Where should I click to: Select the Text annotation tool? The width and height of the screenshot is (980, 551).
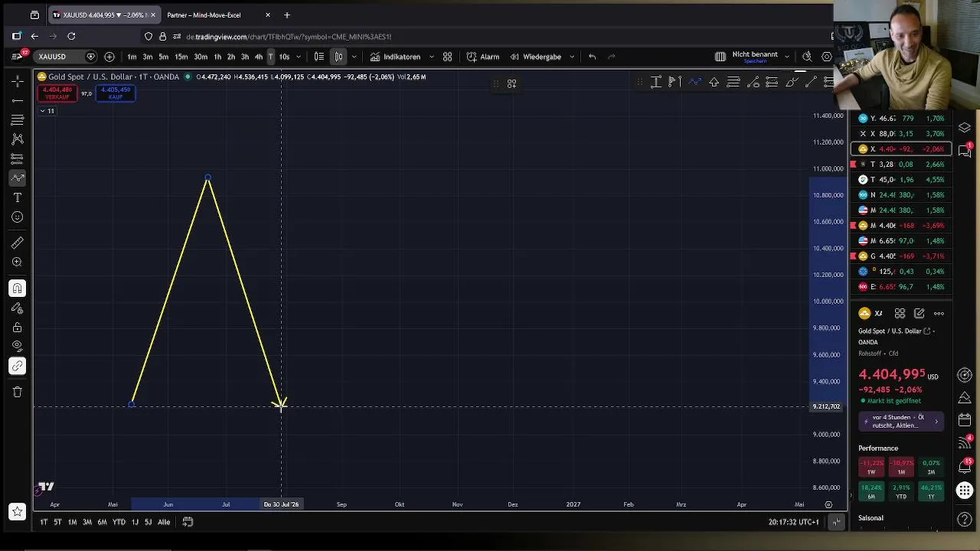[x=17, y=198]
